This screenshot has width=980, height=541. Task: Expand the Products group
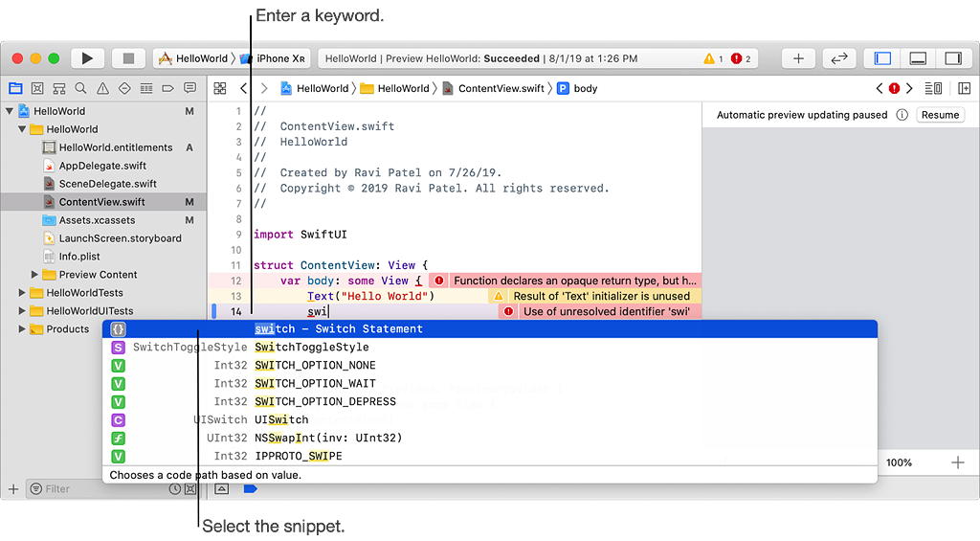coord(22,329)
